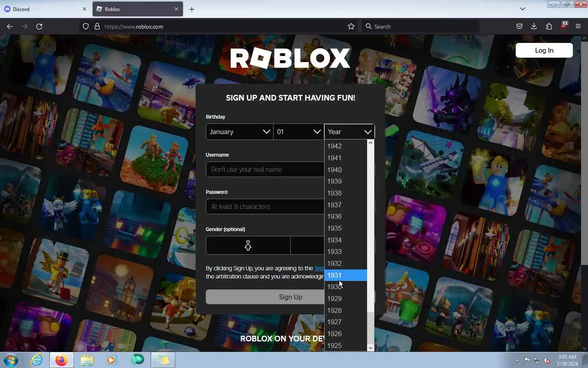Click the Log In button
Image resolution: width=588 pixels, height=368 pixels.
(544, 50)
